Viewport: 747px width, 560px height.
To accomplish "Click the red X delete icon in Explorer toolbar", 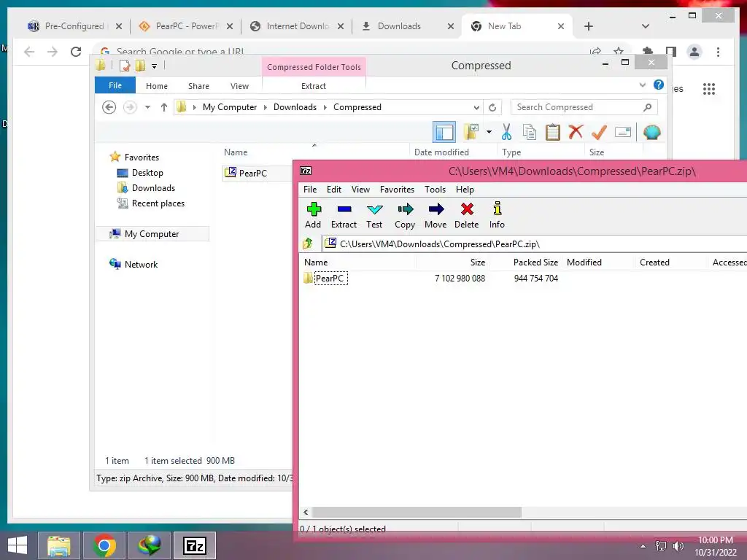I will pos(576,131).
